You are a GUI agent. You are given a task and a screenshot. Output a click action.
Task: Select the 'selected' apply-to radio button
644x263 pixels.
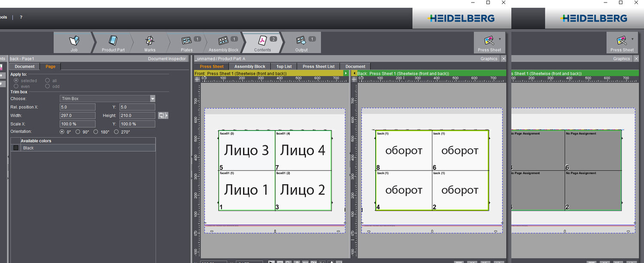coord(16,80)
